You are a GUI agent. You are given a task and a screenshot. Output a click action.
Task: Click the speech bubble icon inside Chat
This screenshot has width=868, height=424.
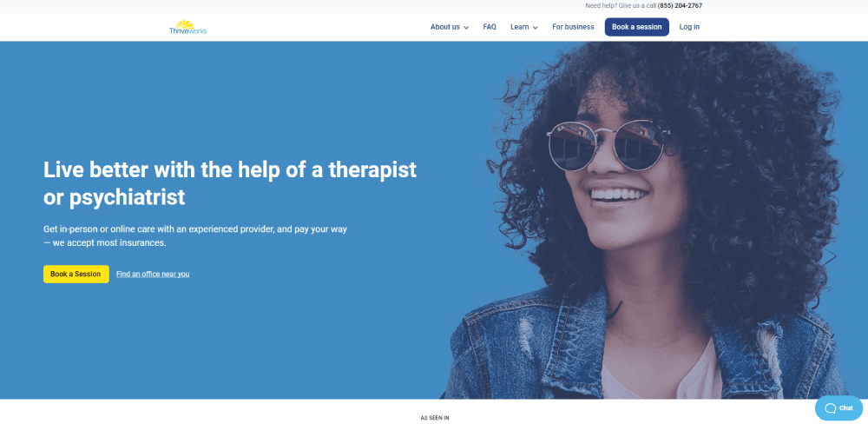[831, 408]
